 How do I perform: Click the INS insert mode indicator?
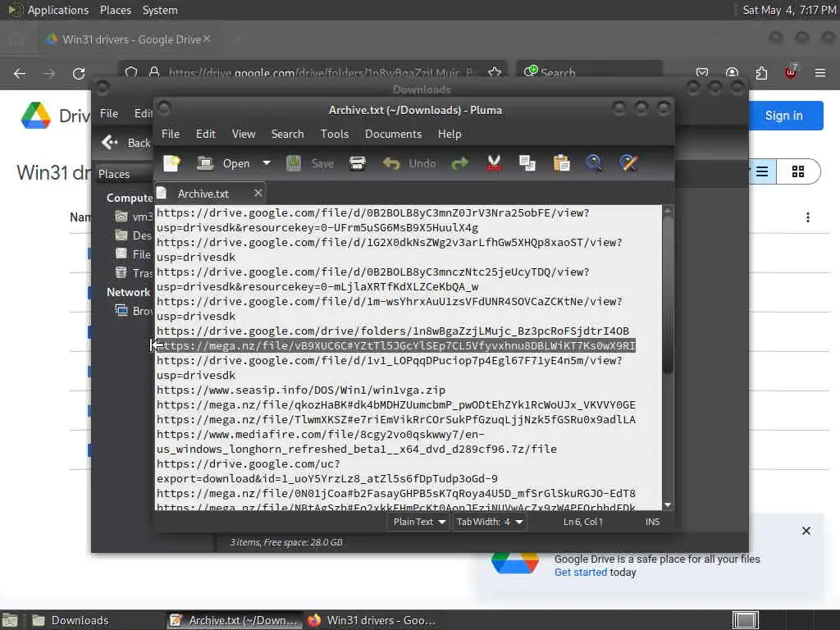(652, 522)
